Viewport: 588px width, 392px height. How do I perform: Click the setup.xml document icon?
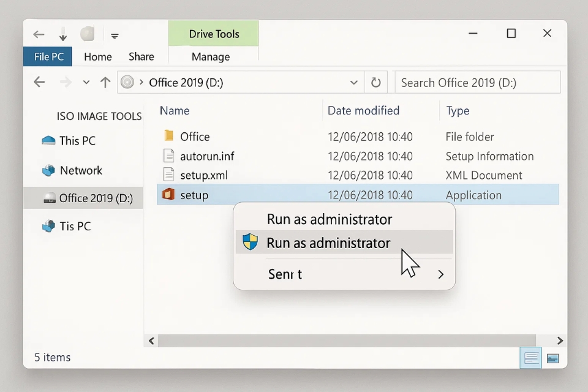tap(169, 175)
